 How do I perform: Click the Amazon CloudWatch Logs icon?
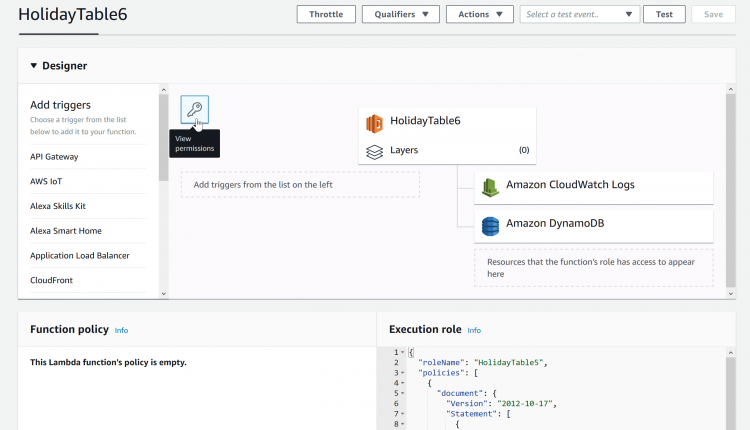click(490, 186)
